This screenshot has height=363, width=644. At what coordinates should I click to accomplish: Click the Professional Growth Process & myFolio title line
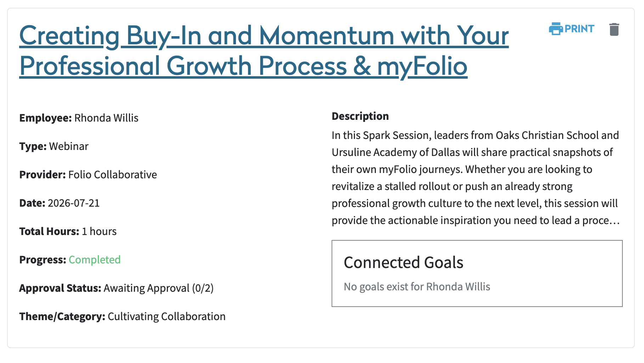[243, 66]
